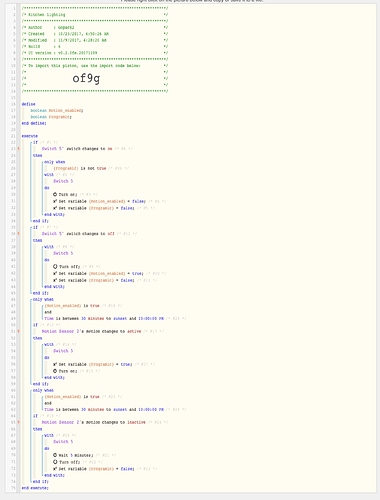Click 'only when' on line 60

coord(43,390)
